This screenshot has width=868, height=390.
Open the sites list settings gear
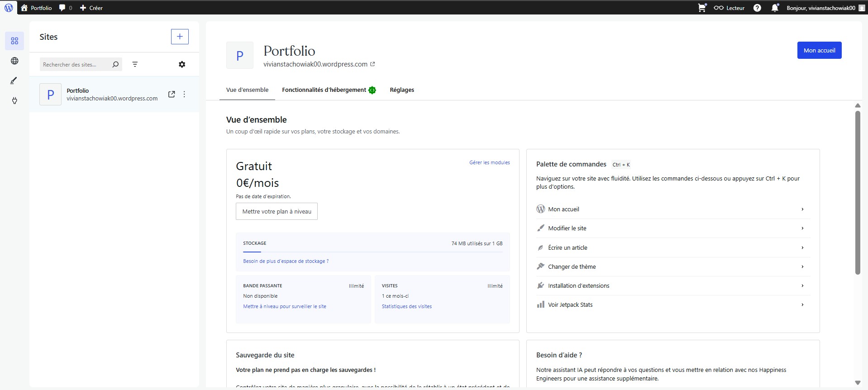(182, 64)
